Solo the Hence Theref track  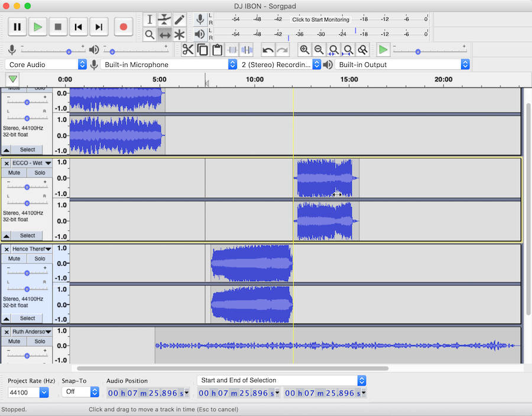[x=40, y=259]
